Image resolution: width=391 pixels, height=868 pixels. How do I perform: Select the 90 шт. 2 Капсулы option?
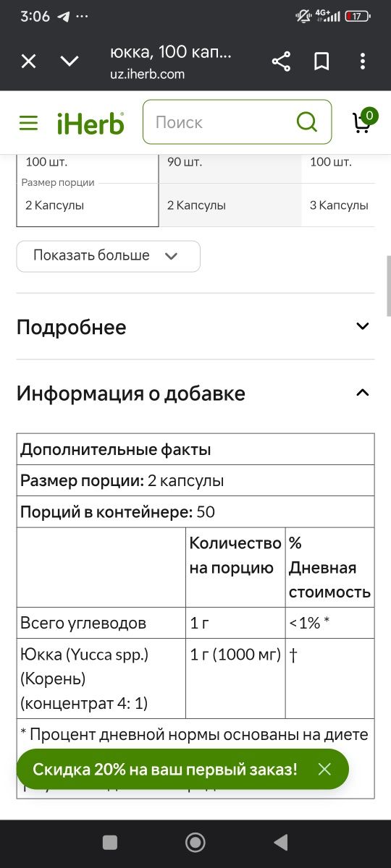230,191
